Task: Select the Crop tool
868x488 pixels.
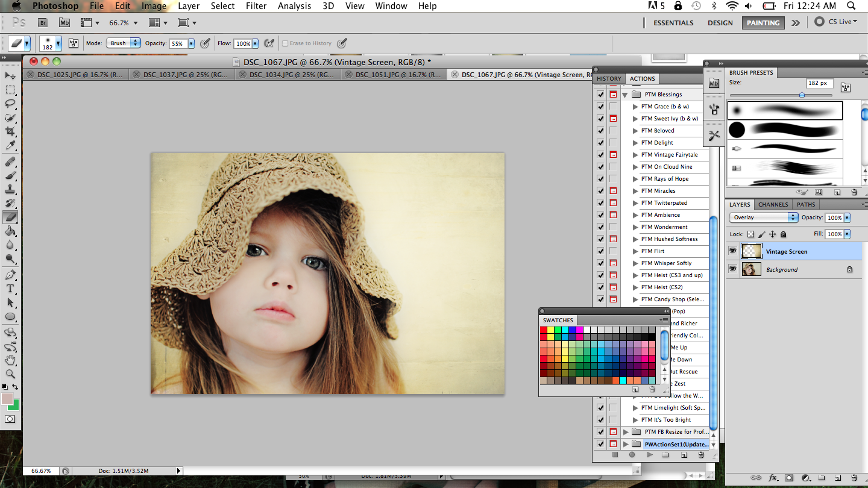Action: point(10,131)
